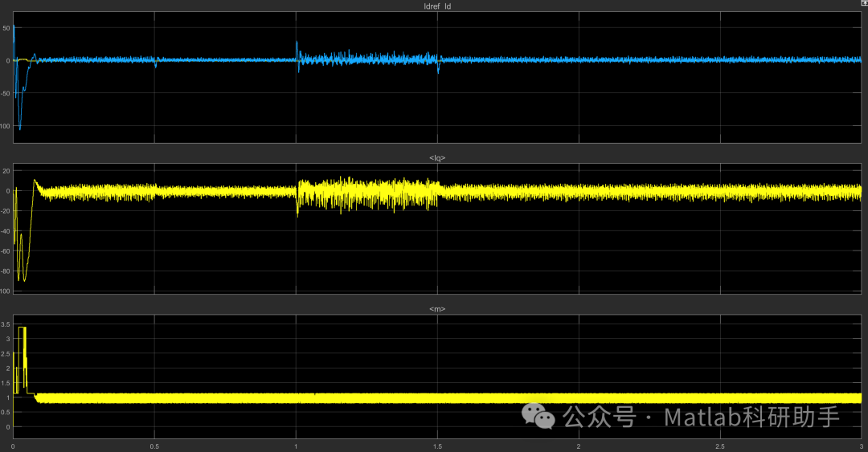Click the 'Idref Id' plot title
This screenshot has height=452, width=868.
[436, 6]
